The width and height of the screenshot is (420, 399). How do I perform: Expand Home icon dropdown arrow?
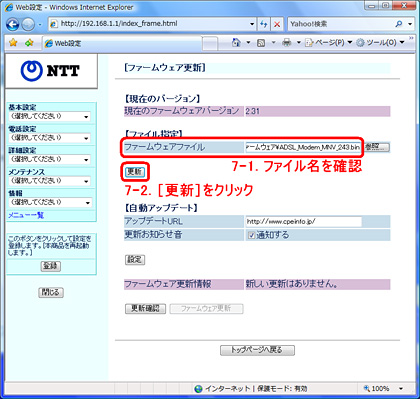(248, 42)
